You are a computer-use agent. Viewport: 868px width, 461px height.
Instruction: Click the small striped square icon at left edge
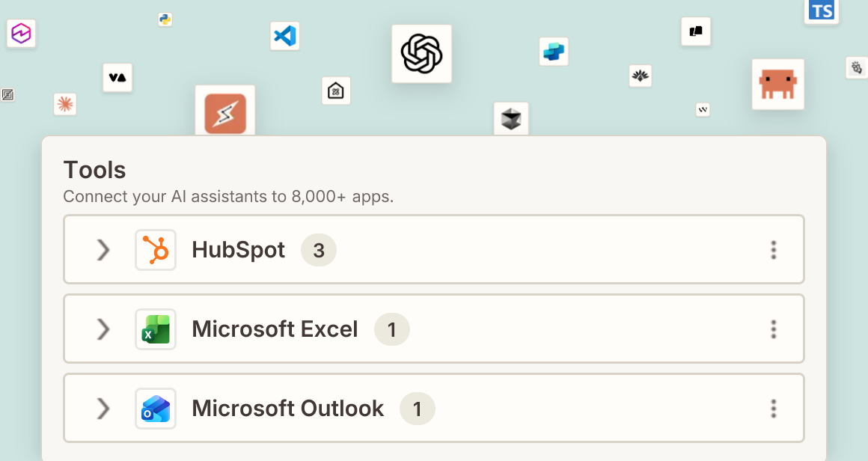(7, 94)
